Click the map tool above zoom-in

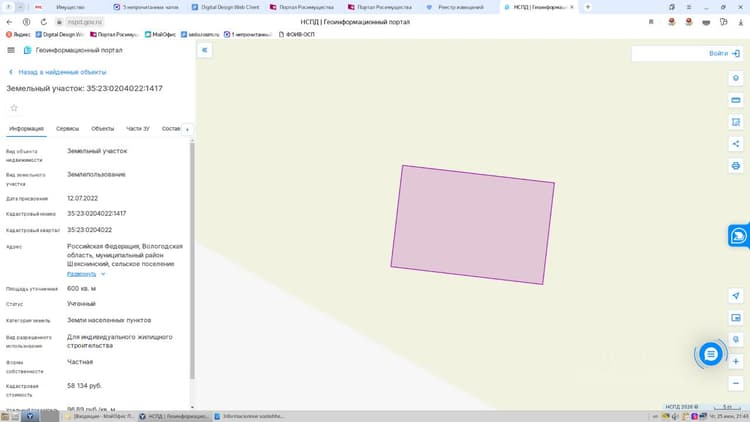coord(736,339)
